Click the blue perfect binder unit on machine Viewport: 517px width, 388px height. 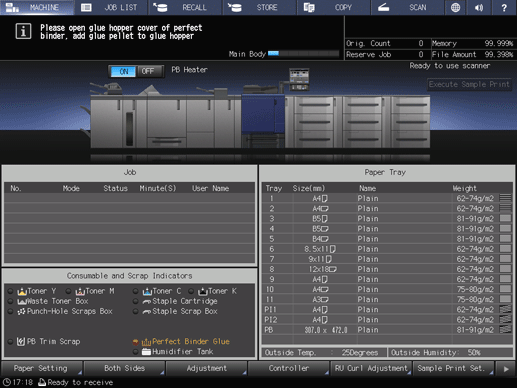(x=263, y=115)
